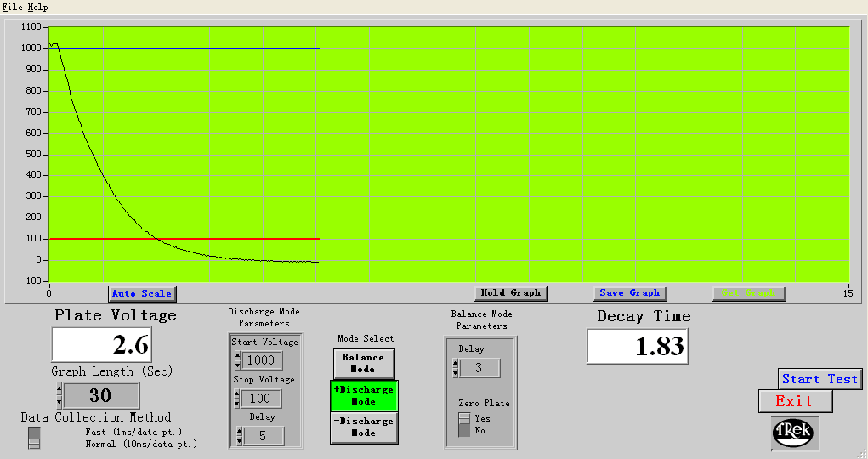This screenshot has width=868, height=459.
Task: Open the File menu
Action: (12, 7)
